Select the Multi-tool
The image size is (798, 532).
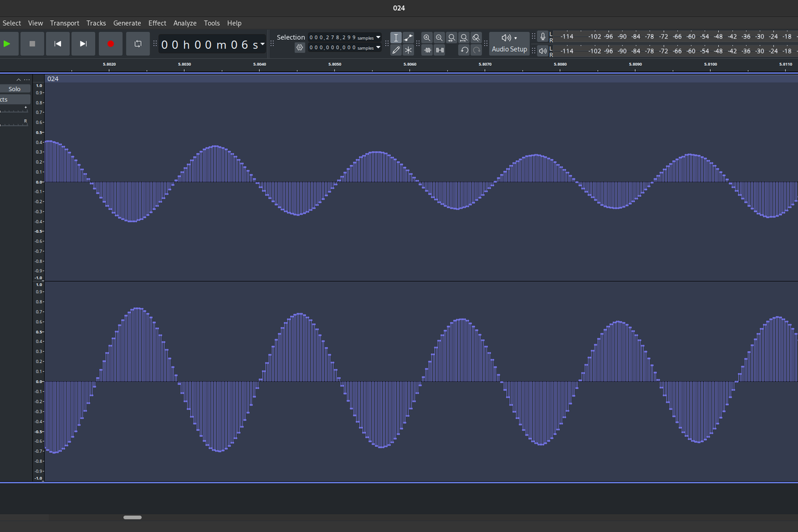[x=408, y=51]
